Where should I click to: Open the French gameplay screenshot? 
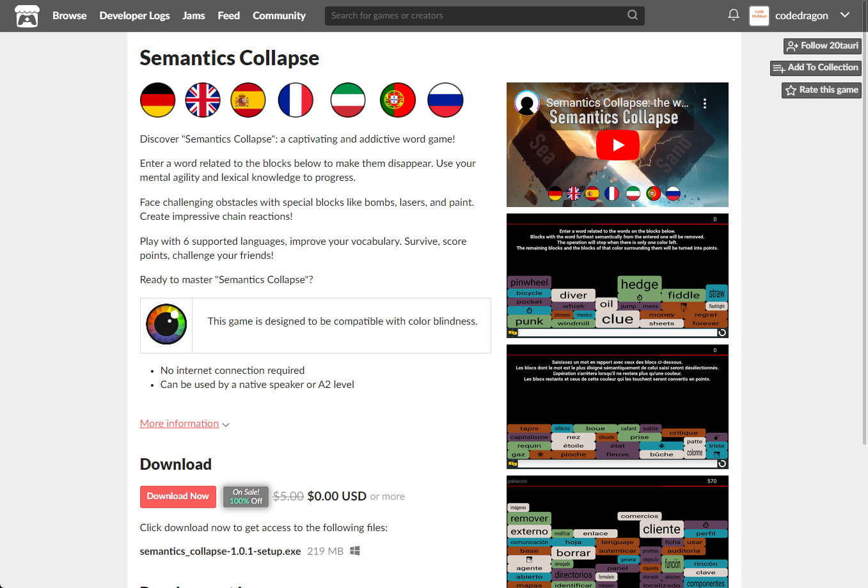point(617,406)
